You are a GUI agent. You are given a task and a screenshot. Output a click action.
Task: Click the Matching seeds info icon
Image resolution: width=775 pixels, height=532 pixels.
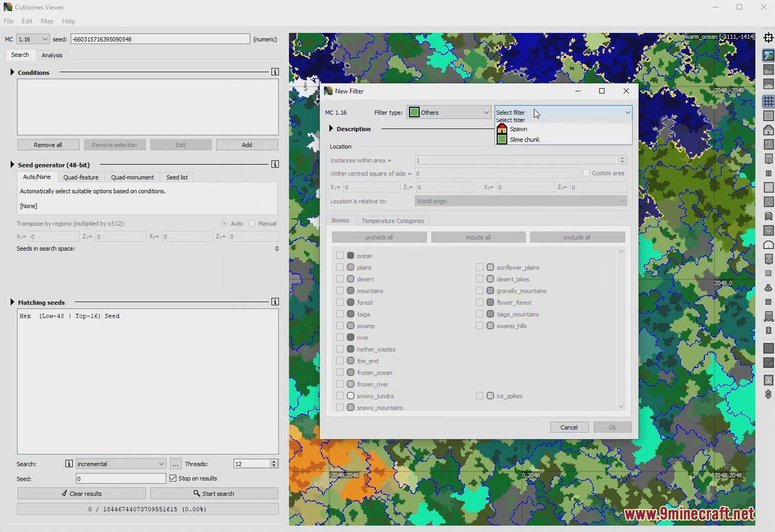point(275,301)
